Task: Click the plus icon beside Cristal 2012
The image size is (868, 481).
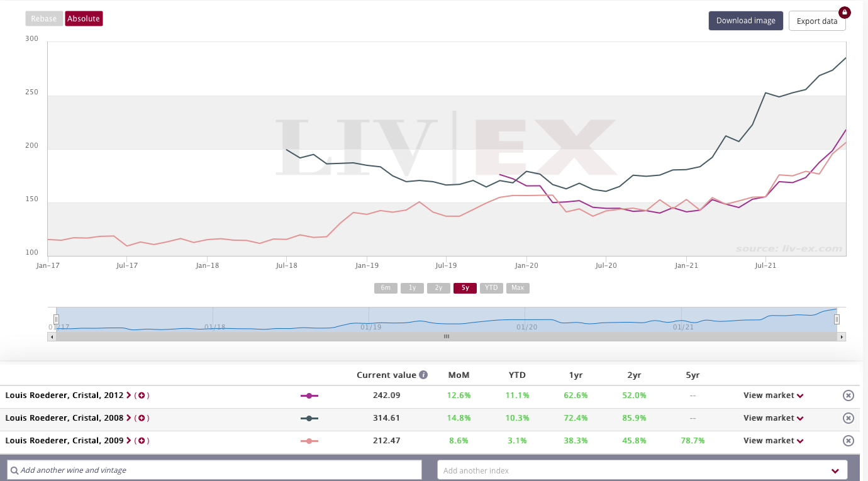Action: pos(142,395)
